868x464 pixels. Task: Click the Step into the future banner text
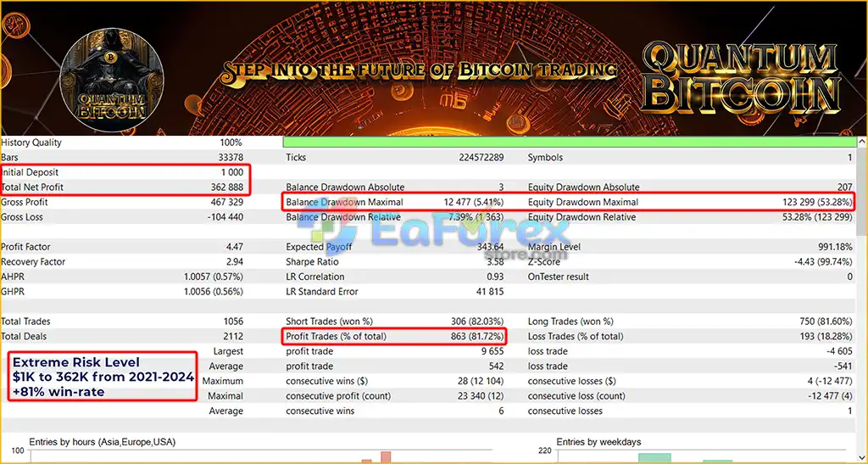point(419,70)
